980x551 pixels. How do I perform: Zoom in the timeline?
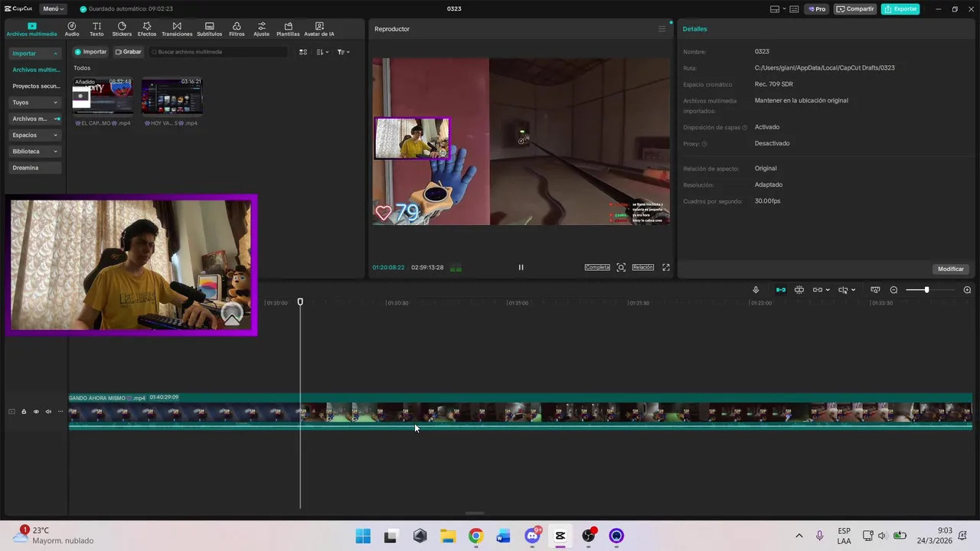(967, 290)
